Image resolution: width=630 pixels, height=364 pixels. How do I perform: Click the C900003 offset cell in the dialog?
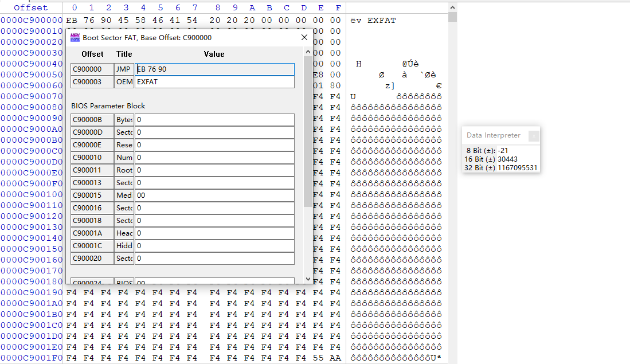pos(92,81)
